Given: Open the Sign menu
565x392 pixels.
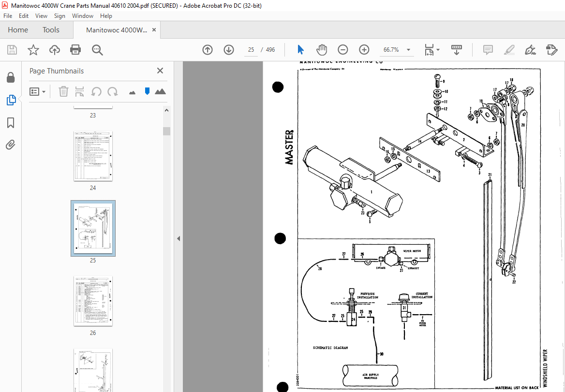Looking at the screenshot, I should (x=59, y=16).
